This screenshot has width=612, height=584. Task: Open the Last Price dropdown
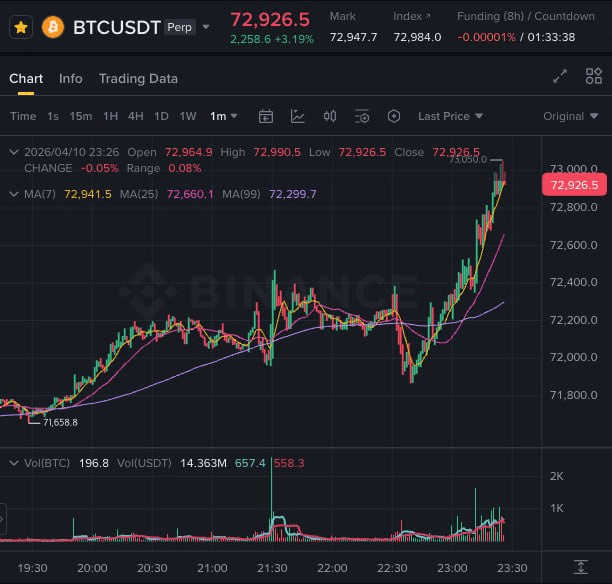coord(450,116)
